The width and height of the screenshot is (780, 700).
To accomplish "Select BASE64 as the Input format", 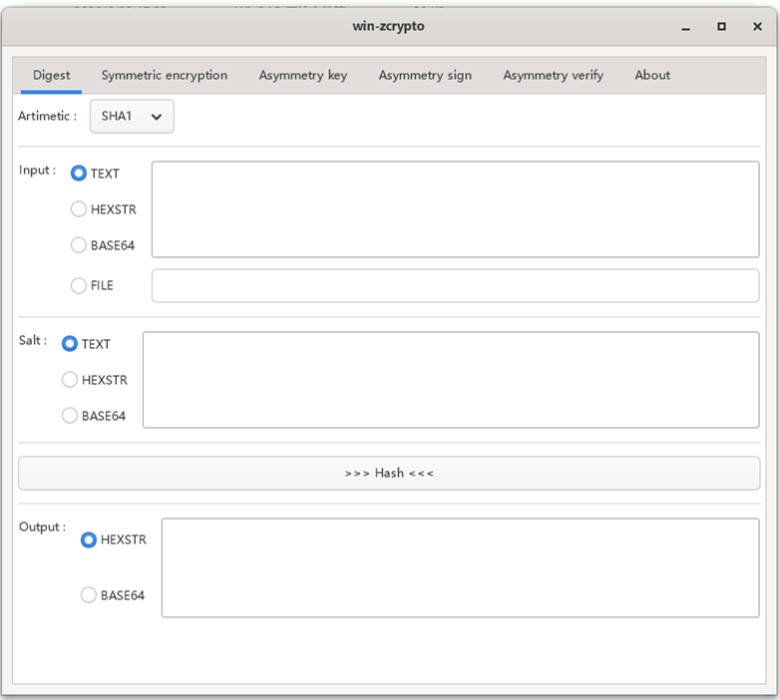I will (103, 245).
